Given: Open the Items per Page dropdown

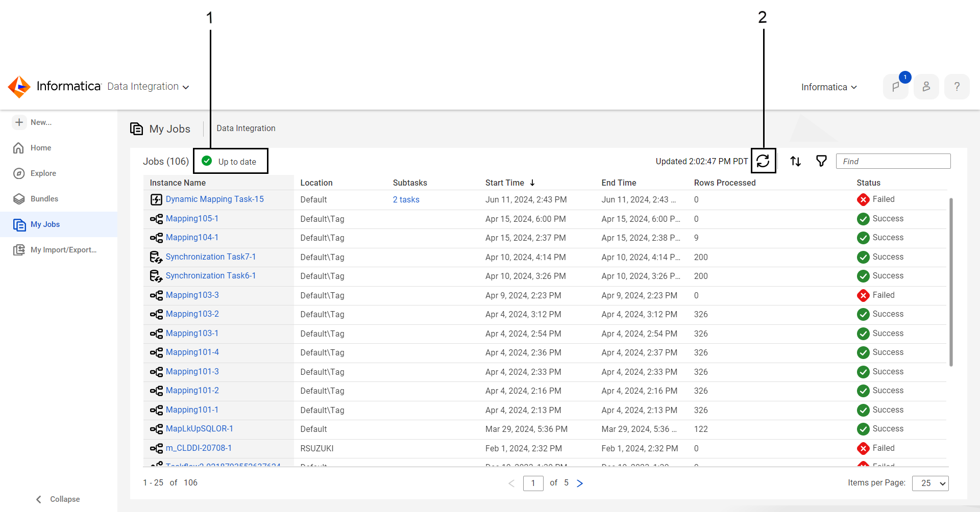Looking at the screenshot, I should click(x=930, y=483).
